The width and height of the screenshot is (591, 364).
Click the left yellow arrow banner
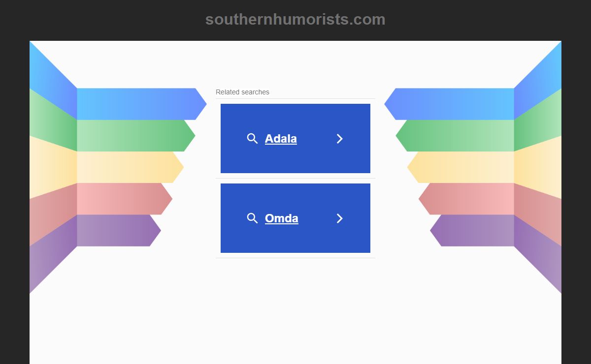click(131, 167)
